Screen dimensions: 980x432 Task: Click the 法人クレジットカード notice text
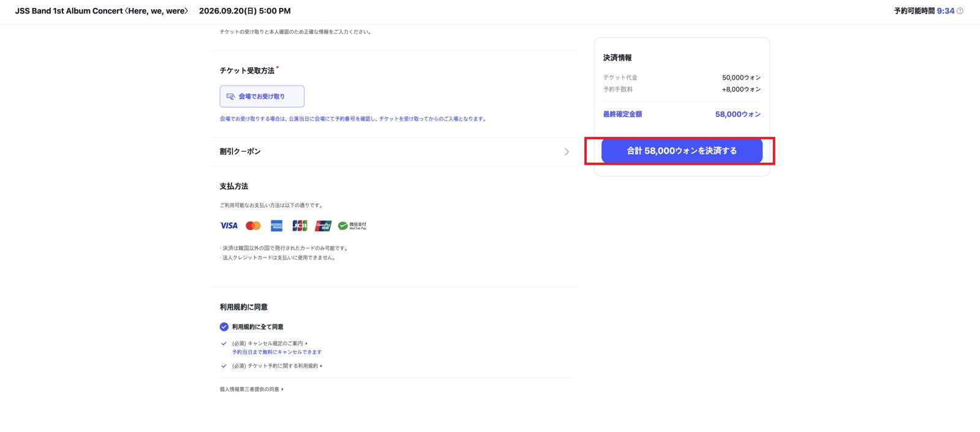279,258
